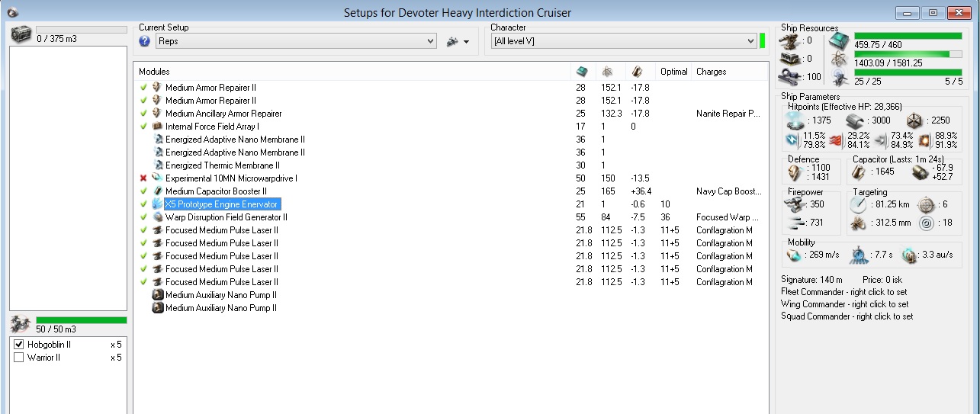Click the capacitor icon showing 1645
The width and height of the screenshot is (980, 414).
click(859, 172)
